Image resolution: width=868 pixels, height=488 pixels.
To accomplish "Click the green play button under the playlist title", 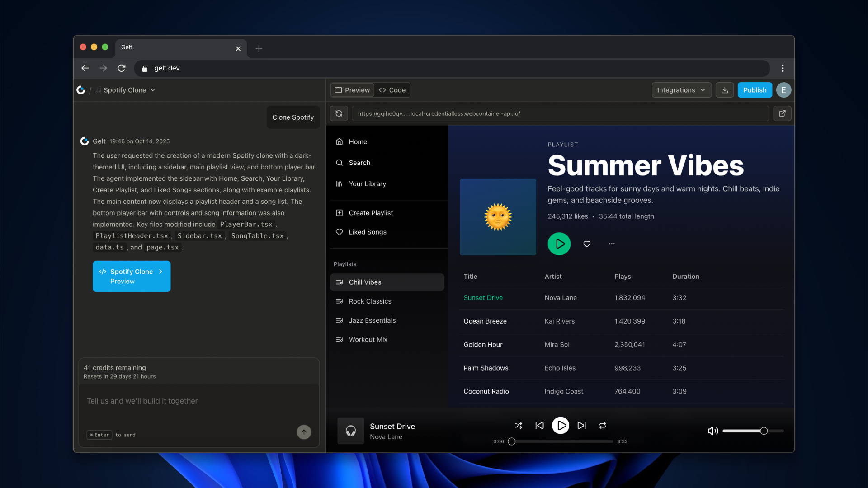I will point(559,244).
